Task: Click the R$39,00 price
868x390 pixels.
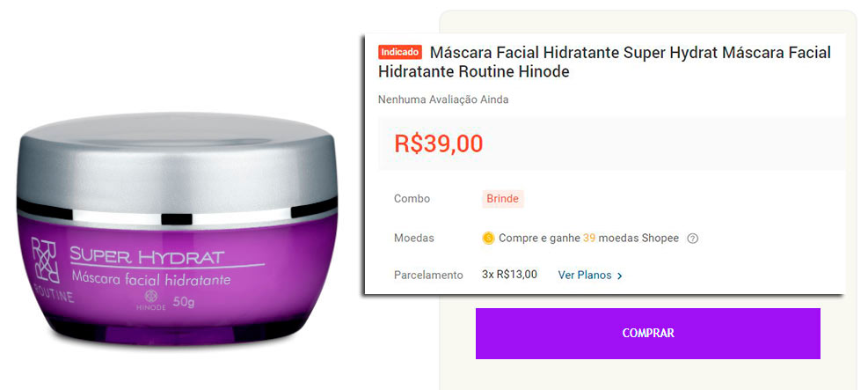Action: 439,143
